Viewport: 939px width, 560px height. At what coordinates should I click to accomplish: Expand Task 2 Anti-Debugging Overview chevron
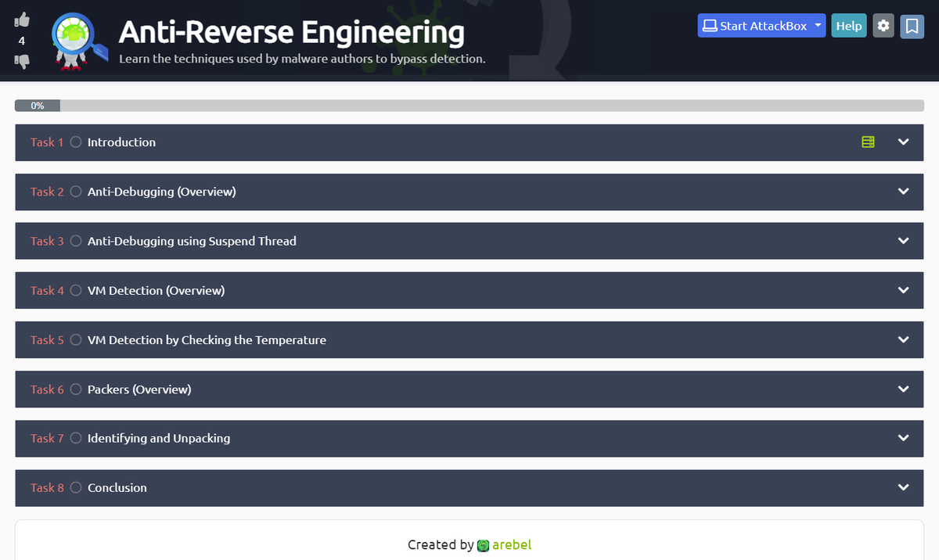click(x=904, y=192)
